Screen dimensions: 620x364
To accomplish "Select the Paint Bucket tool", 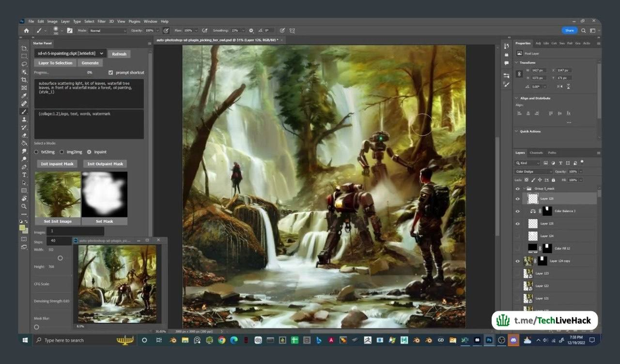I will (24, 143).
